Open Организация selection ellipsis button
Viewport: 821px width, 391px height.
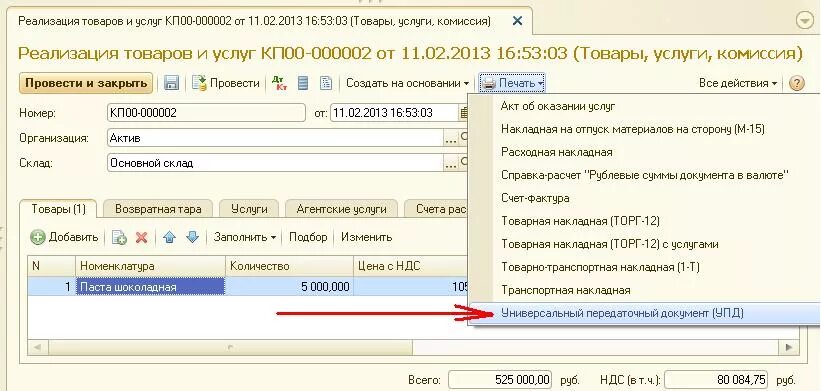point(450,139)
